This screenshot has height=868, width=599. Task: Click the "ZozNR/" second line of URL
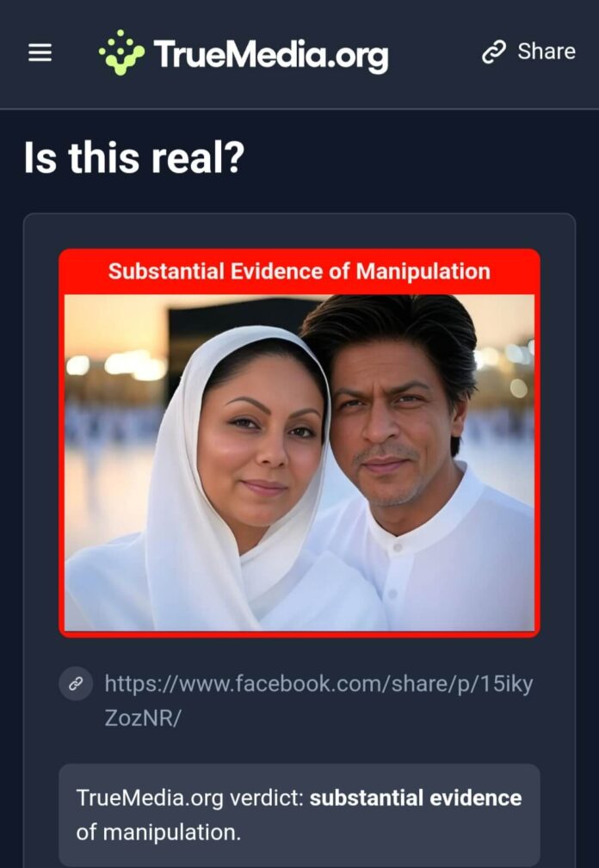(143, 718)
